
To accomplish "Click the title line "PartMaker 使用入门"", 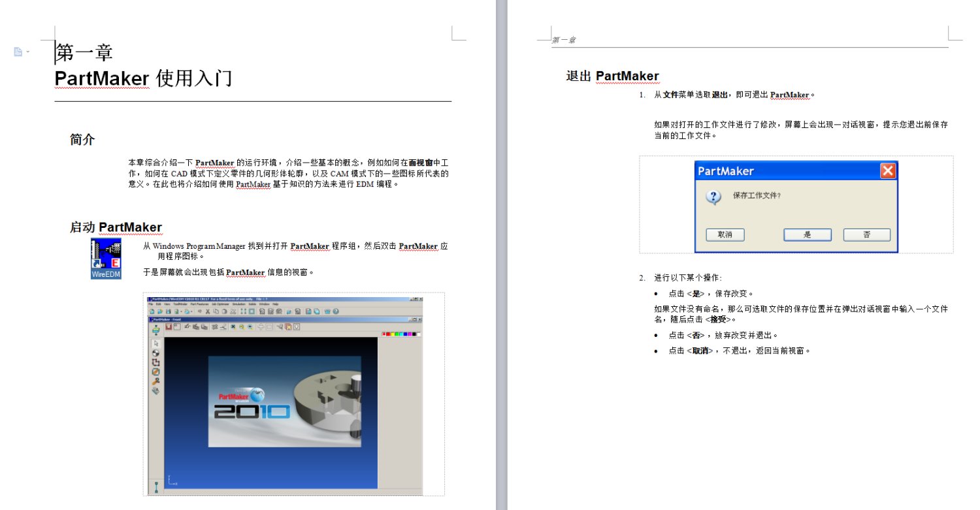I will point(143,78).
